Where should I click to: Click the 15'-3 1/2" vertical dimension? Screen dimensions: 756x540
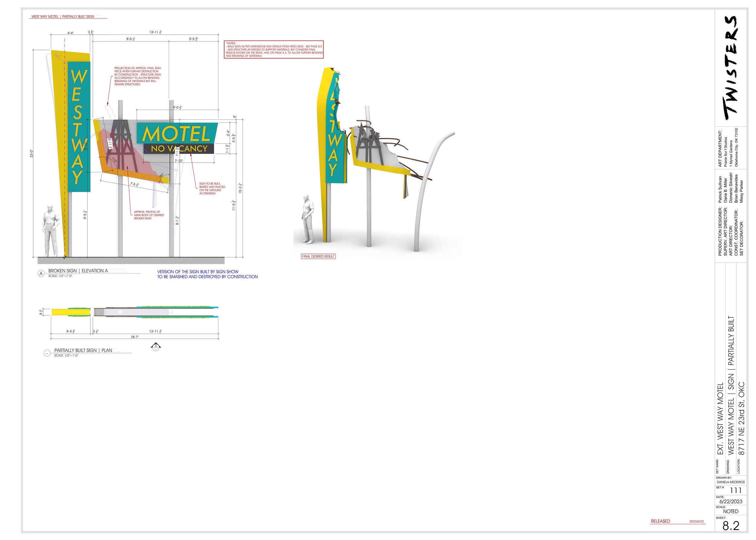pyautogui.click(x=240, y=189)
